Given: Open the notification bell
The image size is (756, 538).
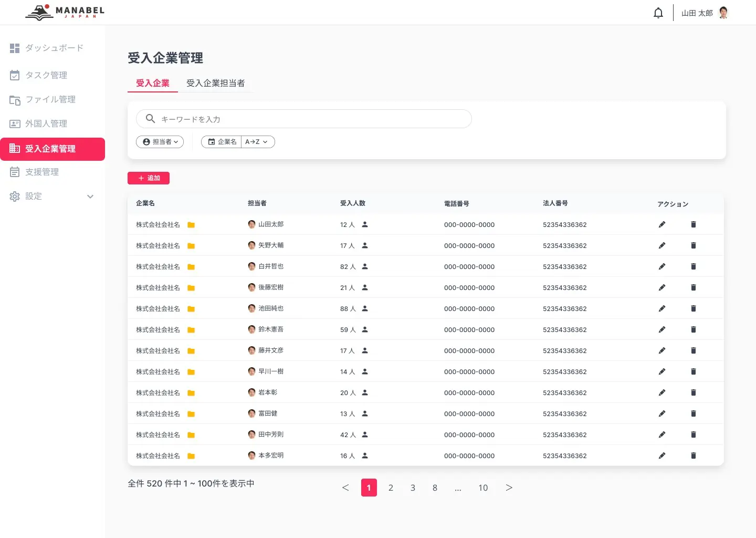Looking at the screenshot, I should (658, 12).
